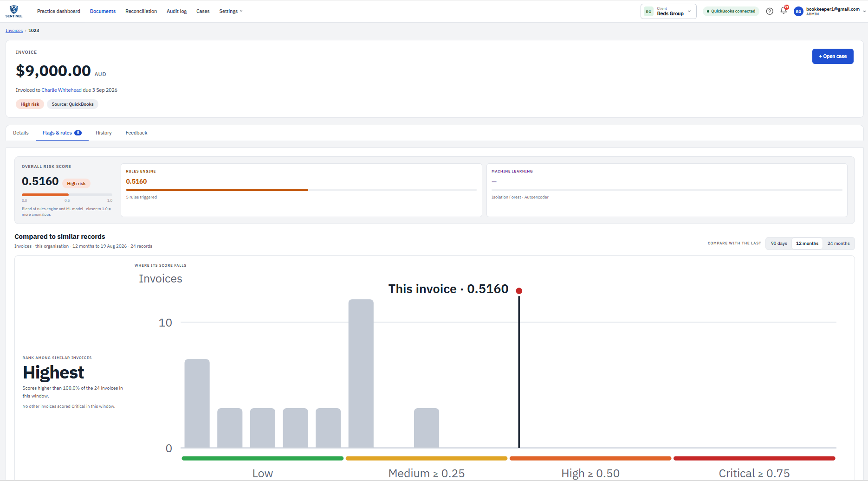The height and width of the screenshot is (481, 868).
Task: Open Charlie Whitehead contact link
Action: pyautogui.click(x=61, y=90)
